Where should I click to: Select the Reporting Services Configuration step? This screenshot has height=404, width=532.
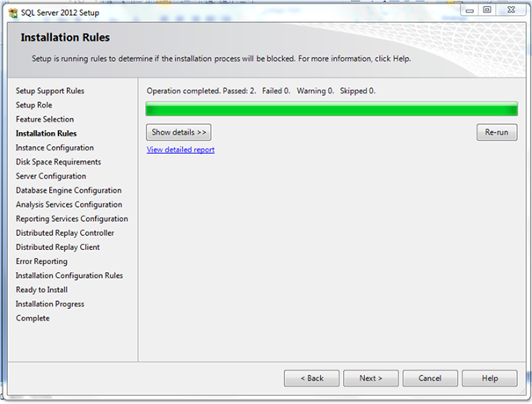(72, 219)
